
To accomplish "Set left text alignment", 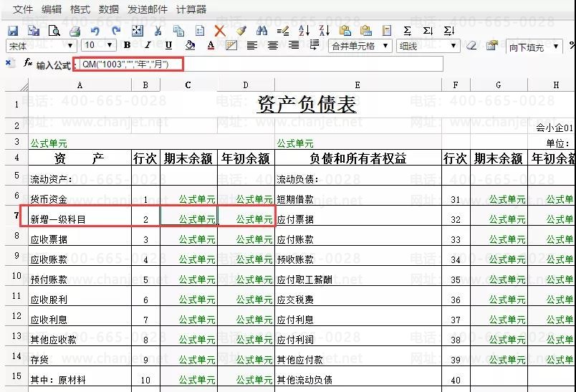I will pos(252,45).
